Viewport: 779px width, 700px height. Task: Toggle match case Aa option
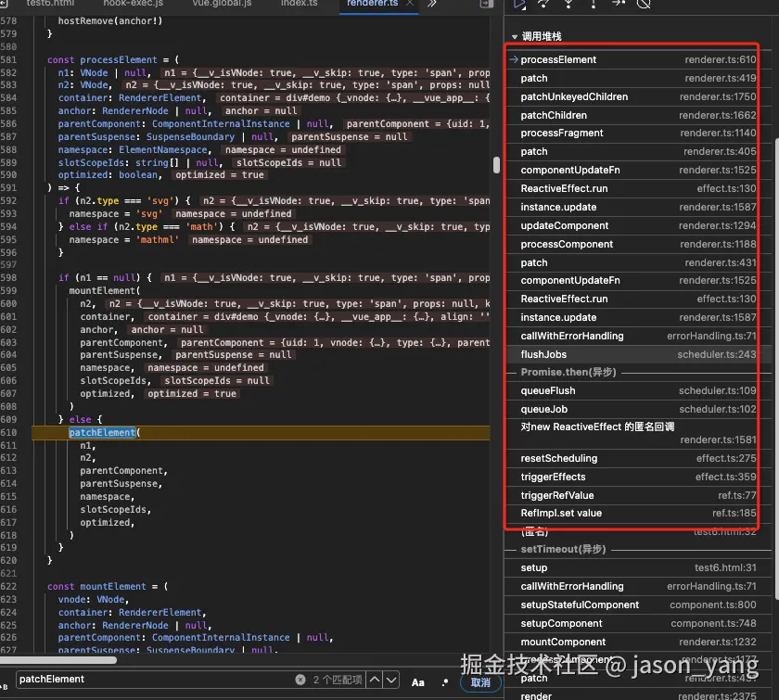pos(418,682)
